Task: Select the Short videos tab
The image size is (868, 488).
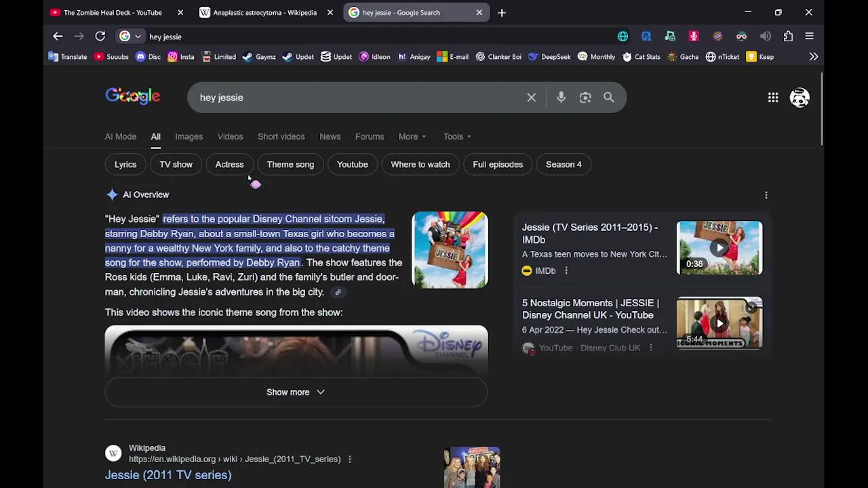Action: [281, 136]
